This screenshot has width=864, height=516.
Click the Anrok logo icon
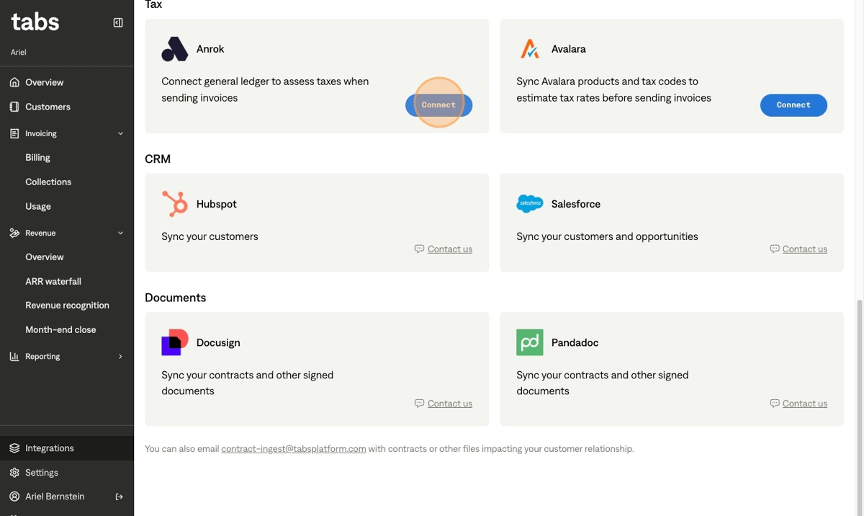click(174, 49)
